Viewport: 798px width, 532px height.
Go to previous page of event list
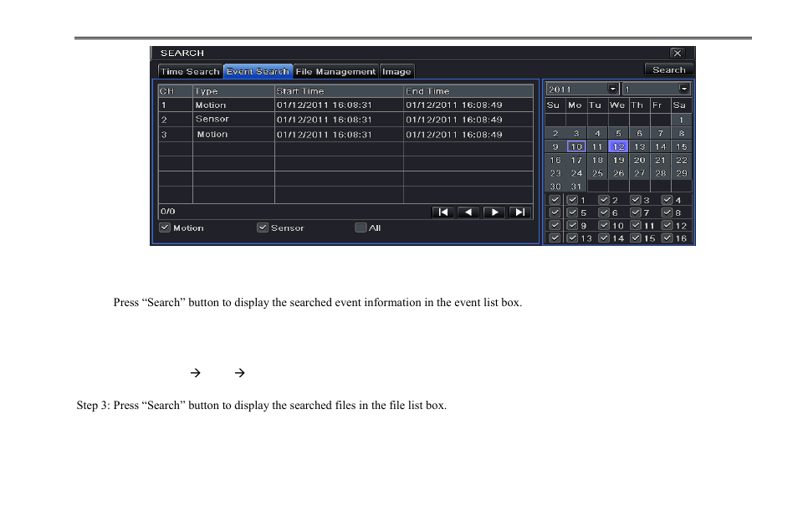(x=468, y=212)
